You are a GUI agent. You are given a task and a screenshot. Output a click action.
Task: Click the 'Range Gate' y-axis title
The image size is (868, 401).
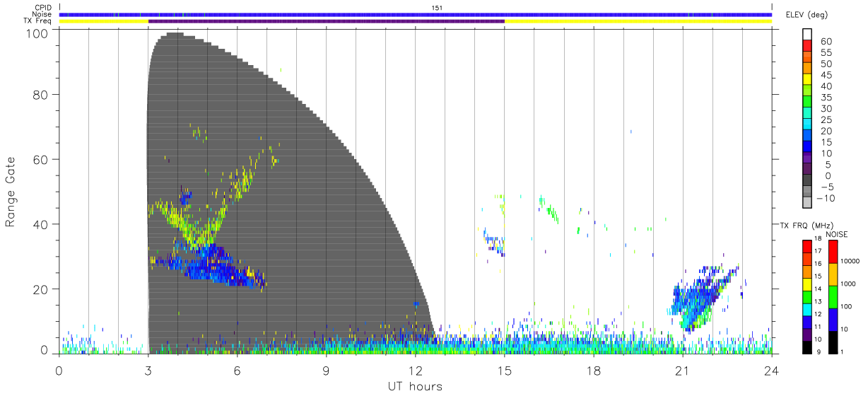coord(11,191)
